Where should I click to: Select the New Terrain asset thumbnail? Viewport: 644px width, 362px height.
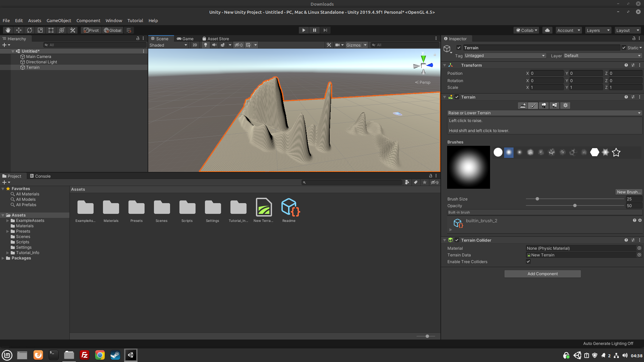(264, 207)
